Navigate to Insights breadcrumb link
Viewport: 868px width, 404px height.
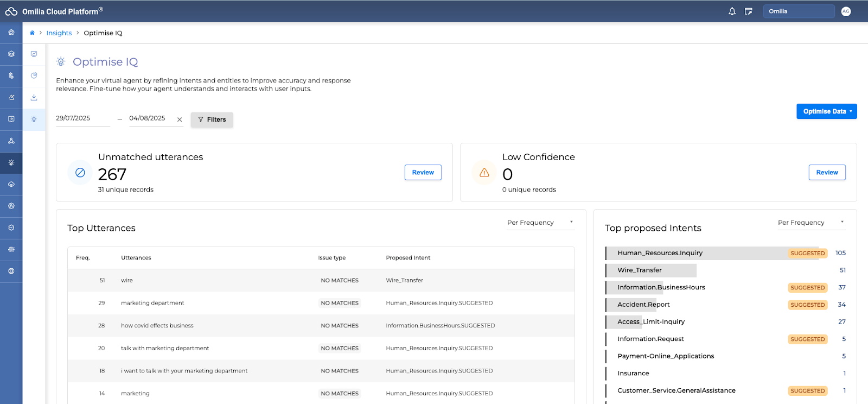click(x=59, y=33)
